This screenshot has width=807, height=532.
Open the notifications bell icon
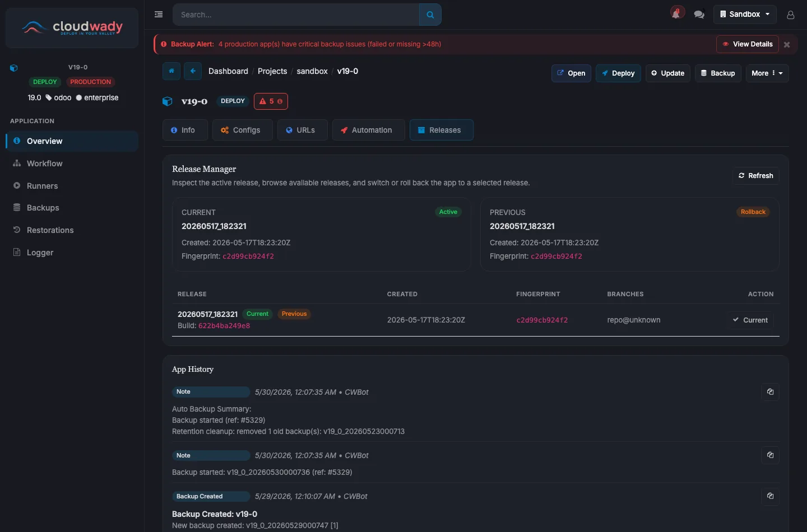(677, 13)
